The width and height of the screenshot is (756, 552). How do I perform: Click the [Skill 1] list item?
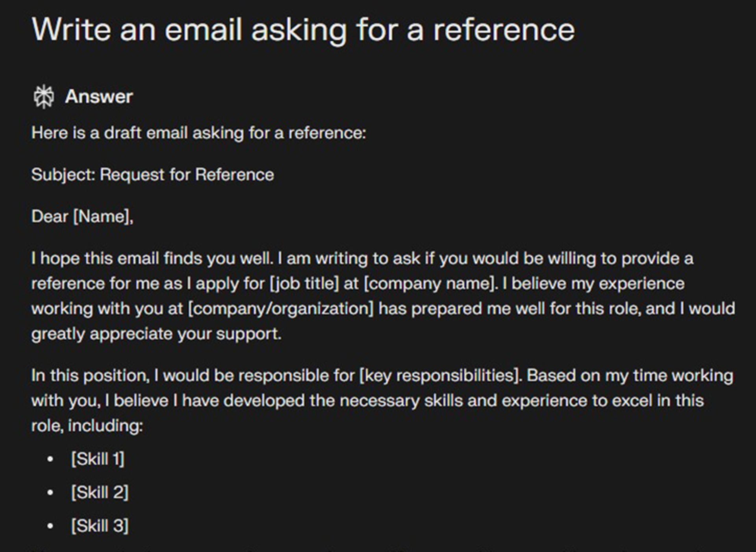[98, 459]
